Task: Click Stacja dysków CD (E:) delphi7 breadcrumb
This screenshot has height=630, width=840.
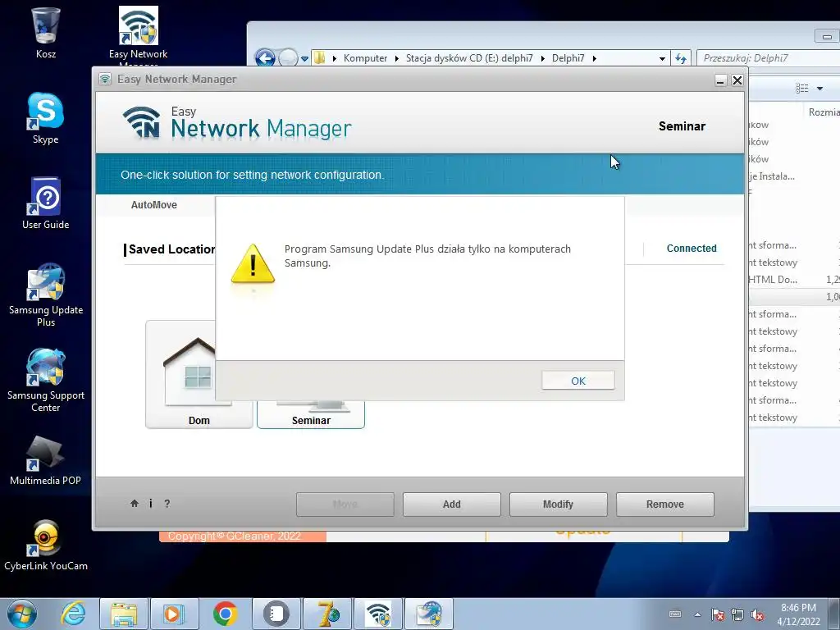Action: click(469, 58)
